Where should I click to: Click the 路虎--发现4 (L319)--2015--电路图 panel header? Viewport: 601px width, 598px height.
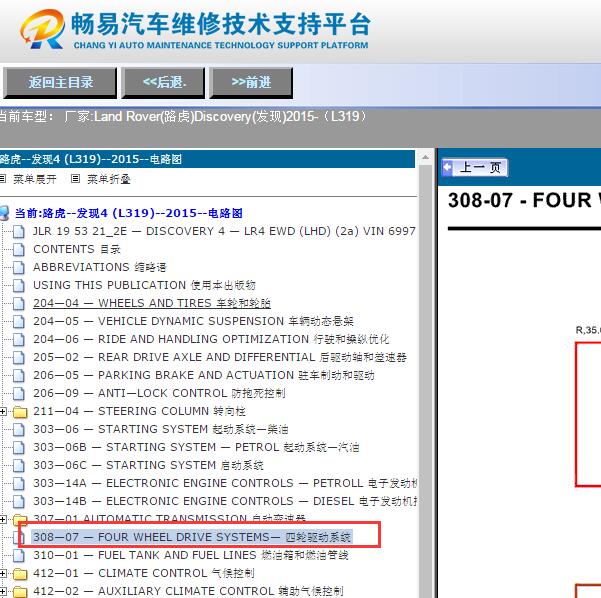click(x=207, y=159)
